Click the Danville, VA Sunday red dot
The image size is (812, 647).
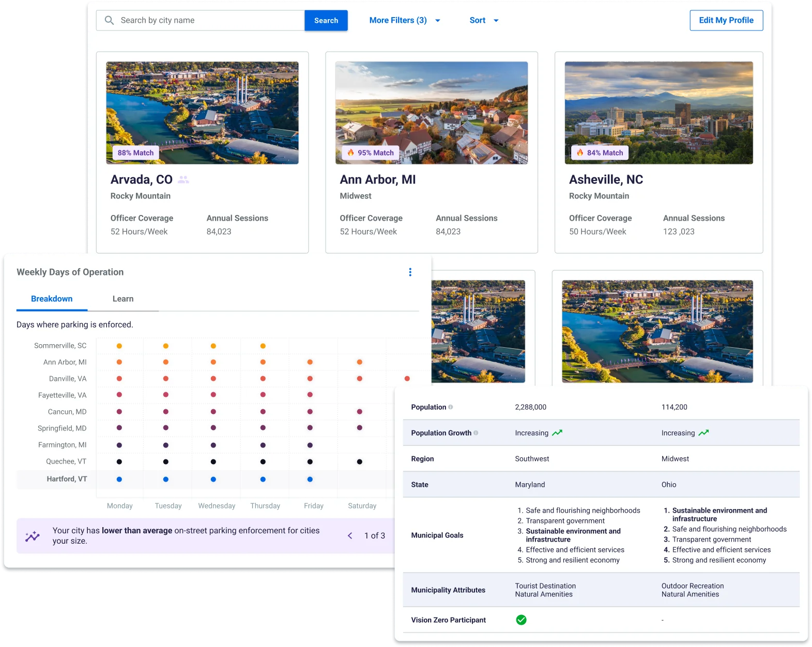pos(407,379)
